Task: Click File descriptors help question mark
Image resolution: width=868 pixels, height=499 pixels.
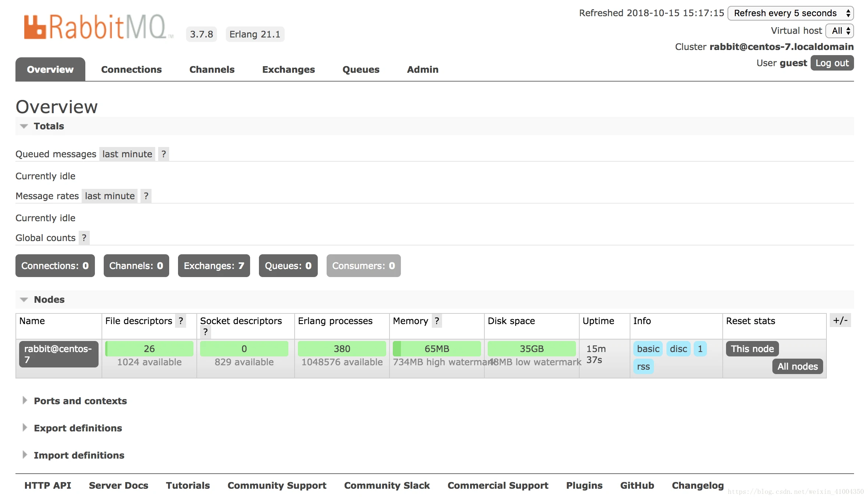Action: (x=181, y=321)
